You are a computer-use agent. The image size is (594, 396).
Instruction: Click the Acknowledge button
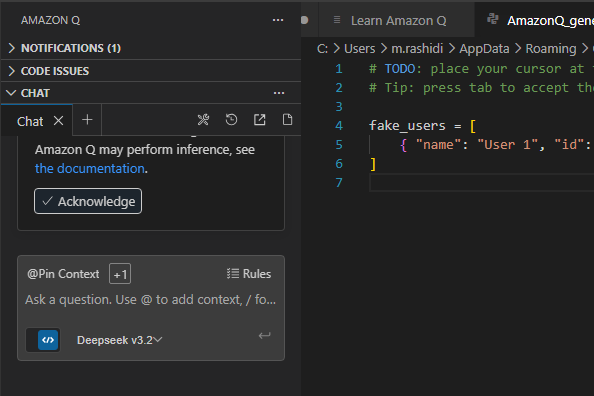pyautogui.click(x=88, y=201)
